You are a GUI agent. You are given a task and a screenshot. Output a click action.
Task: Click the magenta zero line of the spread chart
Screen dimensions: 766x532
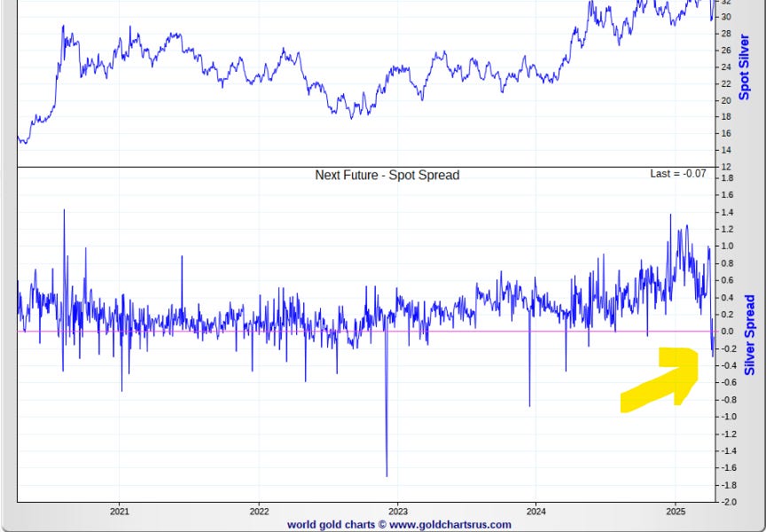point(366,332)
